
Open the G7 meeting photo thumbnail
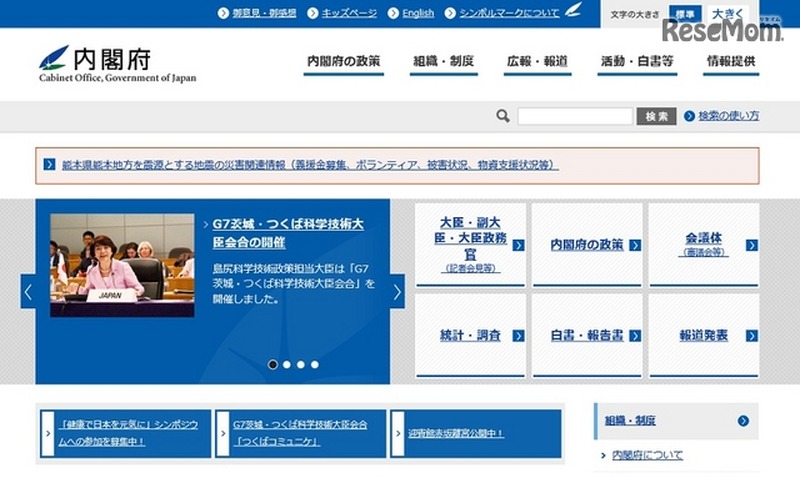coord(122,265)
